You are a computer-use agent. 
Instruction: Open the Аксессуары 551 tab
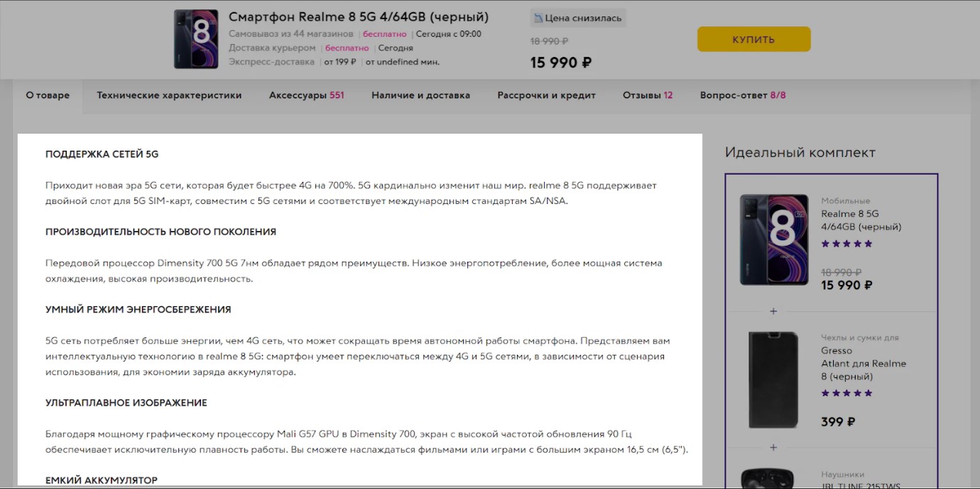(x=307, y=95)
